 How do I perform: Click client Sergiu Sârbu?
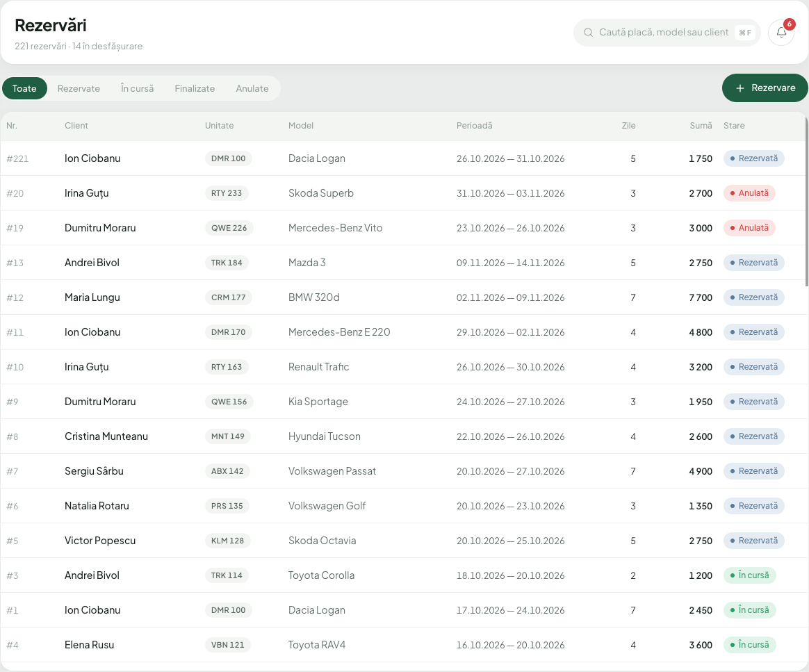tap(94, 471)
